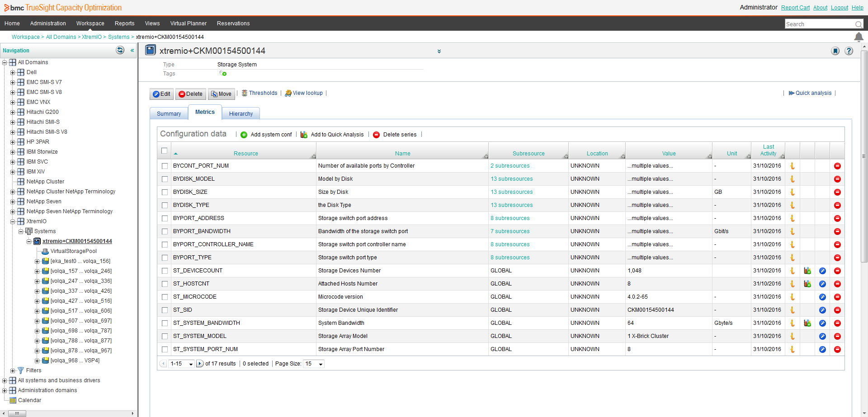Select VirtualStoragePool in the tree
868x417 pixels.
point(73,251)
